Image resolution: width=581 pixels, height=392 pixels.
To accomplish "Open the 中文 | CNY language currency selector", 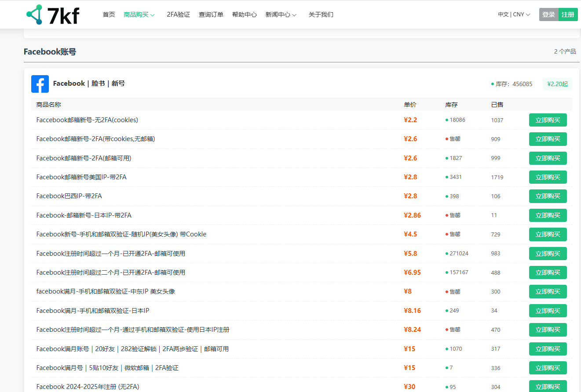I will click(x=514, y=15).
